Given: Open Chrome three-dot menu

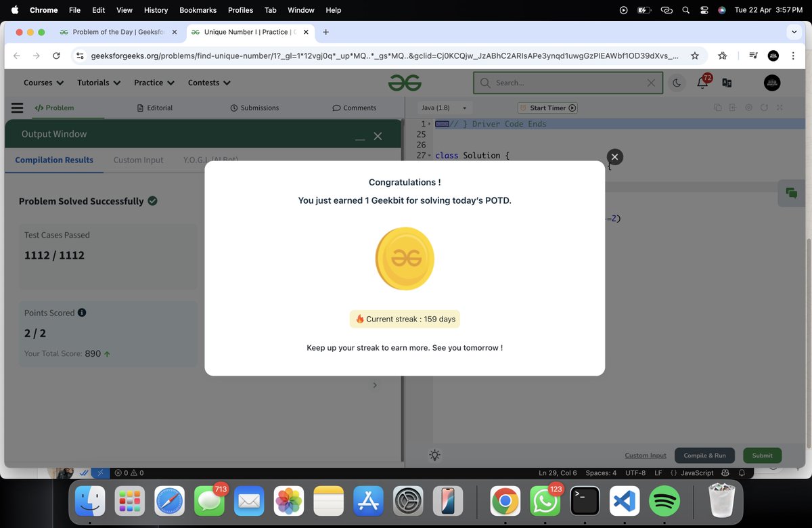Looking at the screenshot, I should [793, 56].
